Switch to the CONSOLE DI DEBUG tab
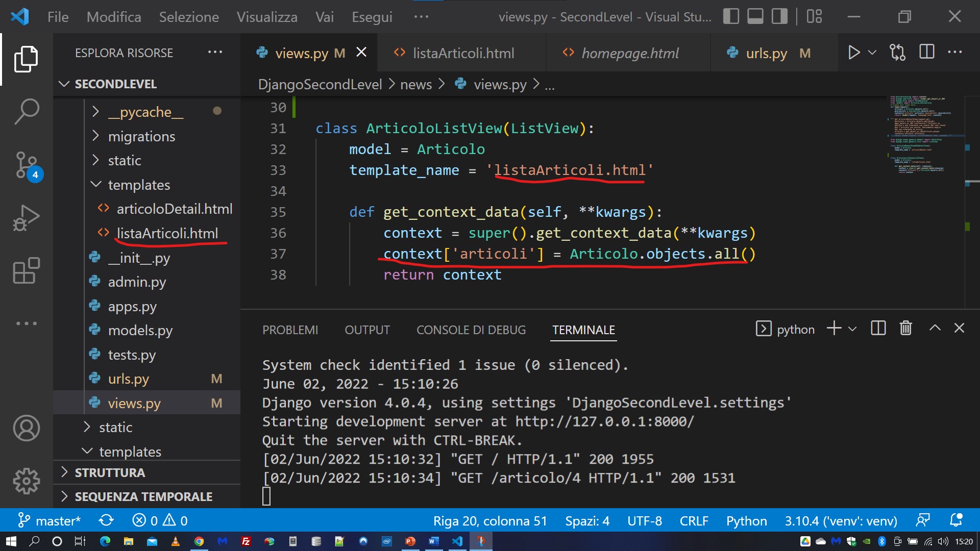 point(471,330)
